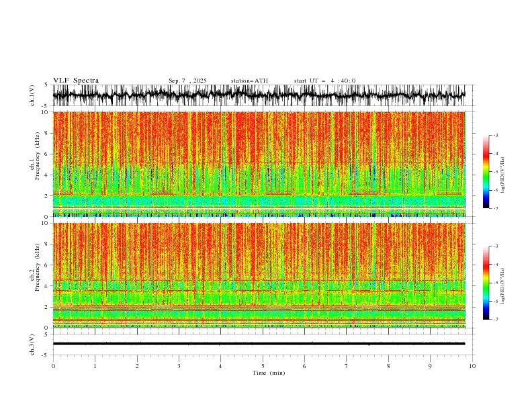This screenshot has width=532, height=411.
Task: Click the 'ch.1(V)' waveform axis label
Action: 32,95
